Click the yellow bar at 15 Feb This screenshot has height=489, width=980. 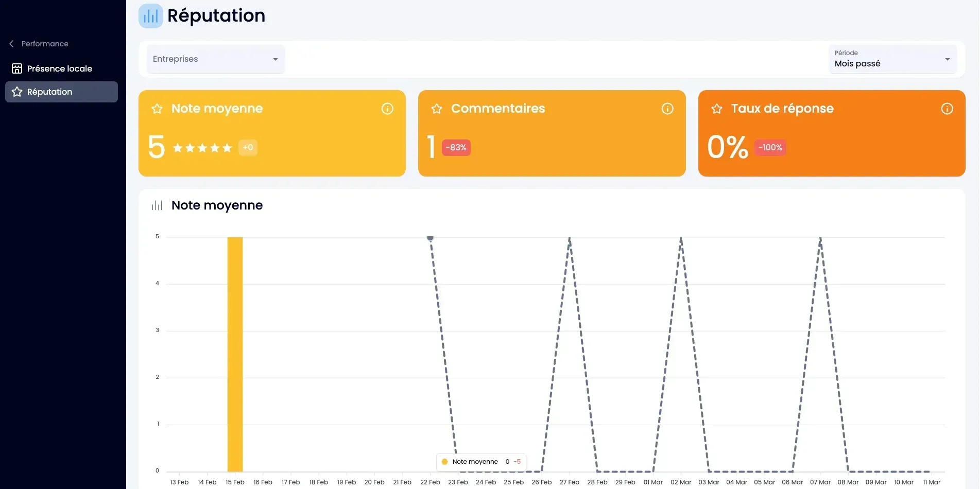(235, 354)
